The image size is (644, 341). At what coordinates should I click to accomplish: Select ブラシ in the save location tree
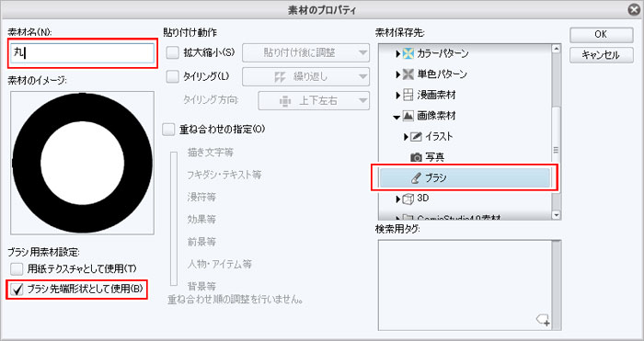coord(465,178)
